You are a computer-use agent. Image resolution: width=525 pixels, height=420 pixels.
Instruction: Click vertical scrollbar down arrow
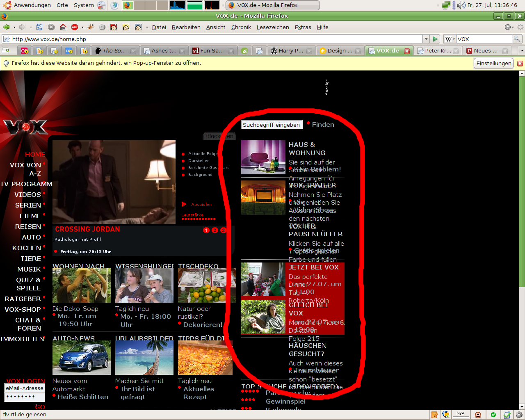(522, 407)
